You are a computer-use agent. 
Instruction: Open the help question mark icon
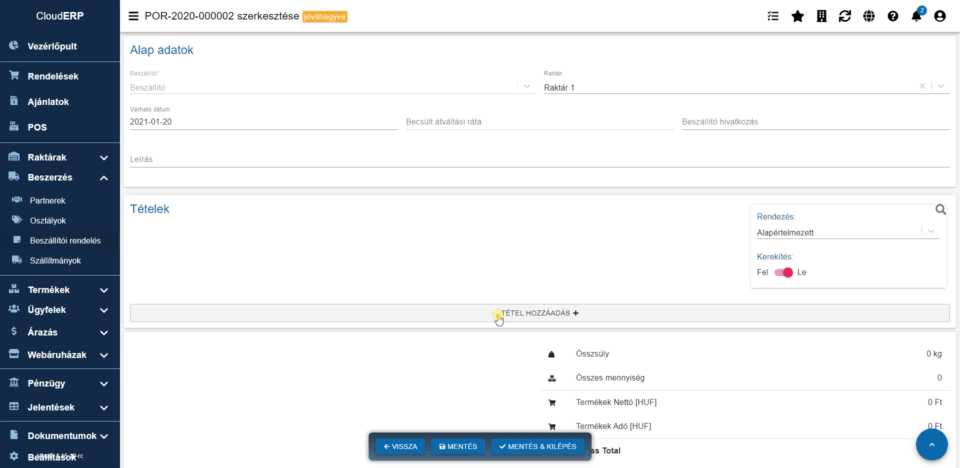pyautogui.click(x=893, y=17)
